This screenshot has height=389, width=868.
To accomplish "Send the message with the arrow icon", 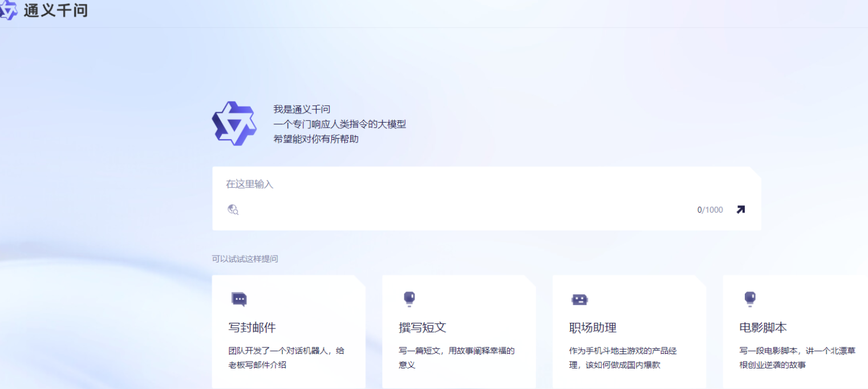I will pos(740,209).
